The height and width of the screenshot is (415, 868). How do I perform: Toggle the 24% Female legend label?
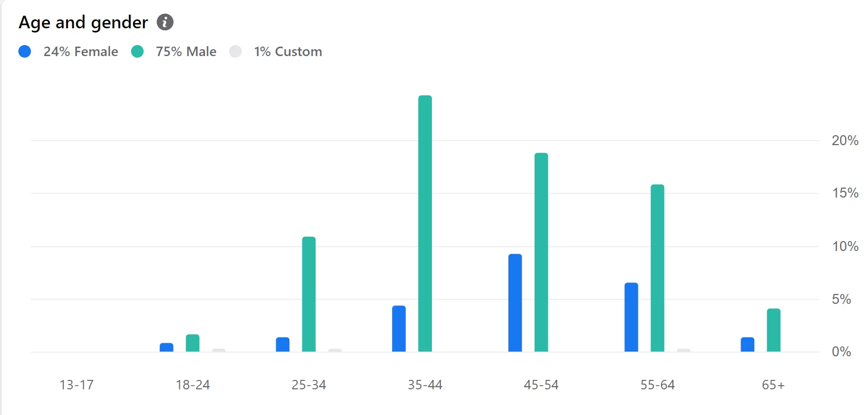pos(81,51)
